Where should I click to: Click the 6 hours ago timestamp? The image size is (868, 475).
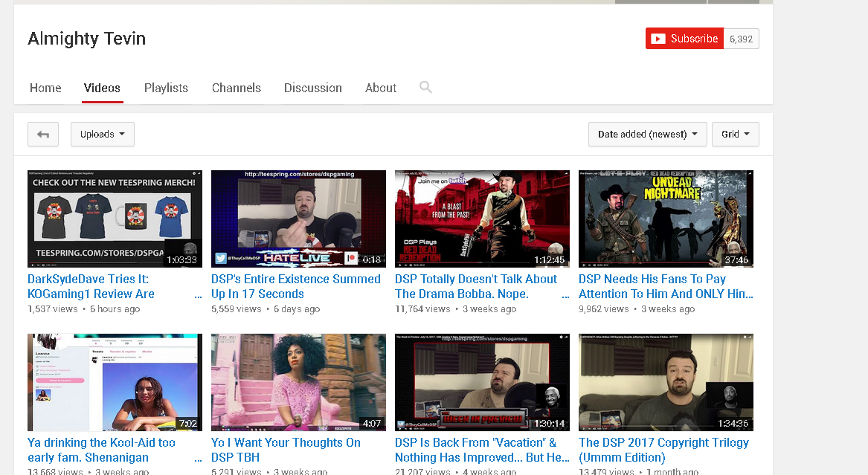pyautogui.click(x=115, y=309)
